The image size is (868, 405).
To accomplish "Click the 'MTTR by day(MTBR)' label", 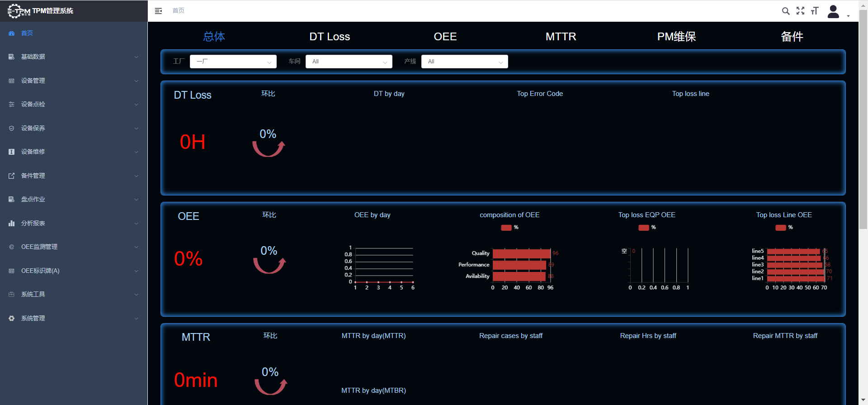I will (x=373, y=391).
